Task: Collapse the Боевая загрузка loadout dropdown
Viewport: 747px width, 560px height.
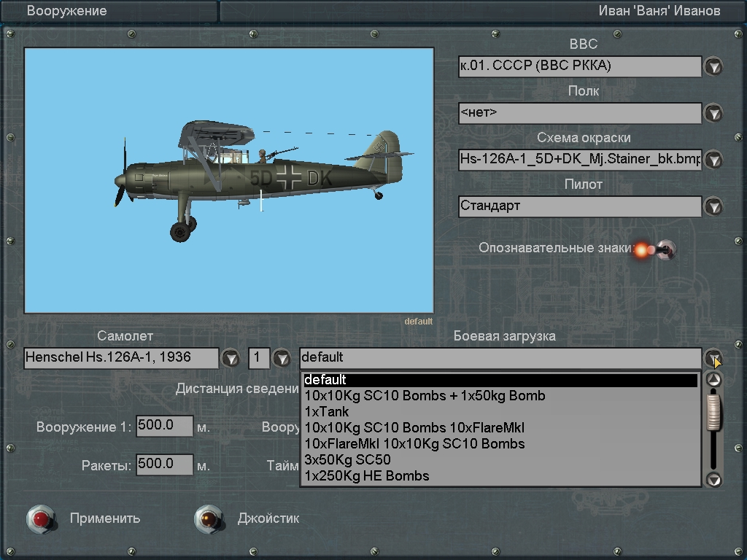Action: point(713,358)
